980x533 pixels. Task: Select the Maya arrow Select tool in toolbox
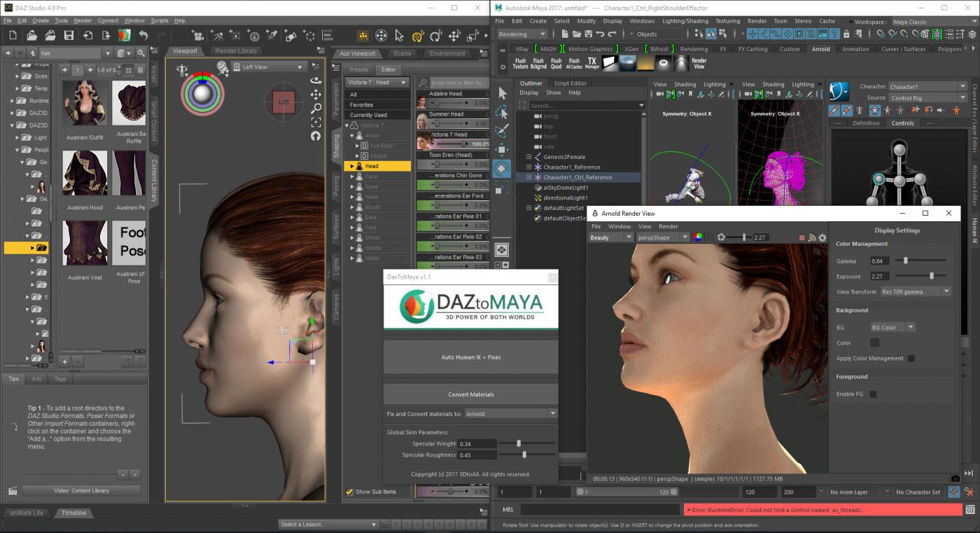(502, 93)
